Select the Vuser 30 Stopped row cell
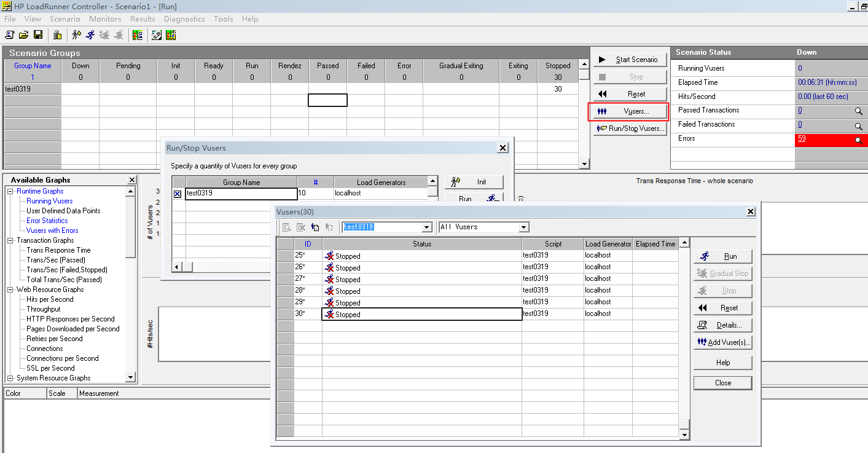The image size is (868, 453). 422,314
